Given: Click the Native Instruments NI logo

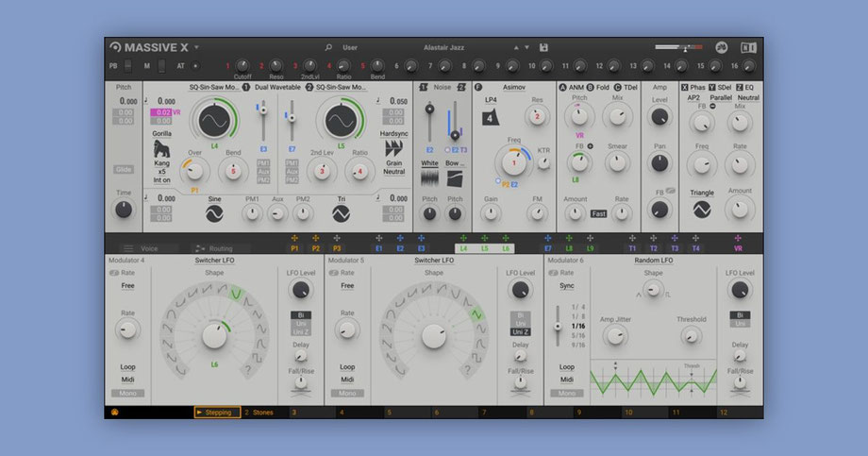Looking at the screenshot, I should 748,47.
